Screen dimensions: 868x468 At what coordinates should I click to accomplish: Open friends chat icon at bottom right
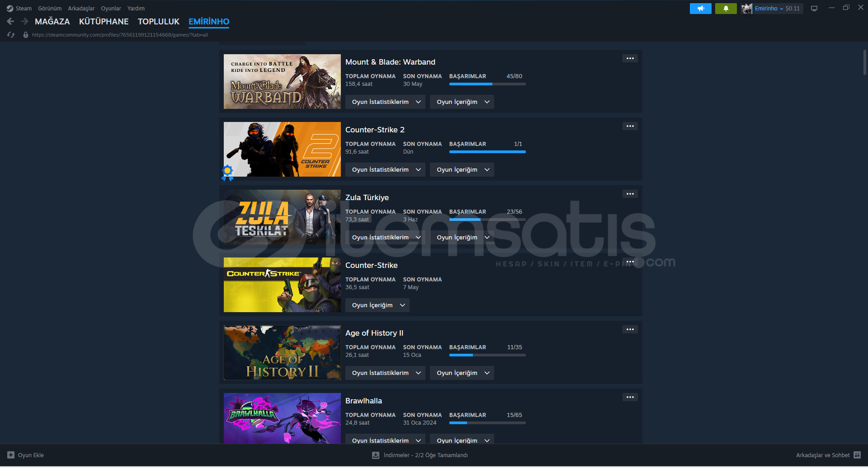857,455
